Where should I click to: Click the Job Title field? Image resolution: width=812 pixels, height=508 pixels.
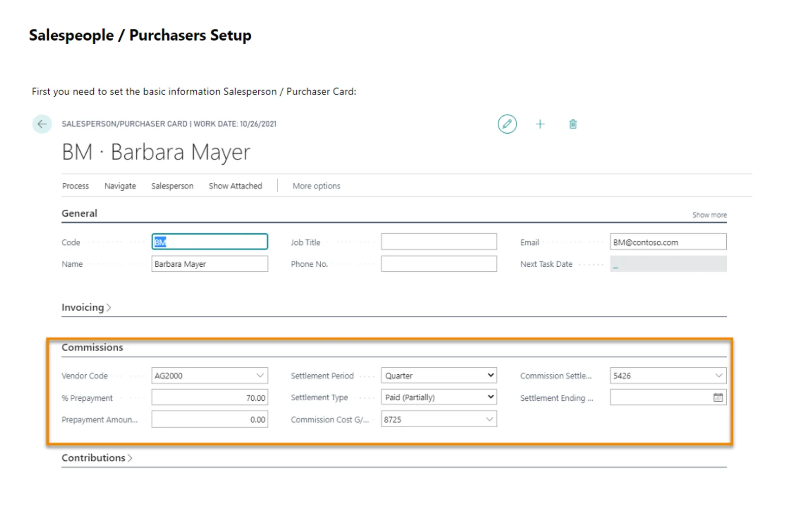click(439, 242)
